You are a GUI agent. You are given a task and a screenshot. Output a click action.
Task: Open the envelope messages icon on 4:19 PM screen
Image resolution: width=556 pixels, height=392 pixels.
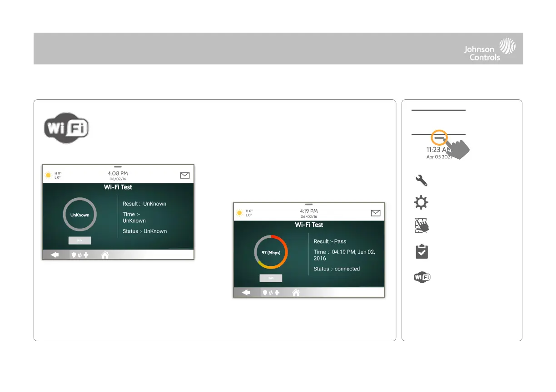(x=376, y=213)
